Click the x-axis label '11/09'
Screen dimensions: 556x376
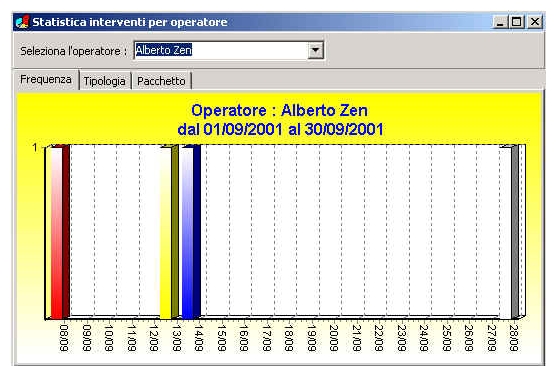tap(132, 338)
